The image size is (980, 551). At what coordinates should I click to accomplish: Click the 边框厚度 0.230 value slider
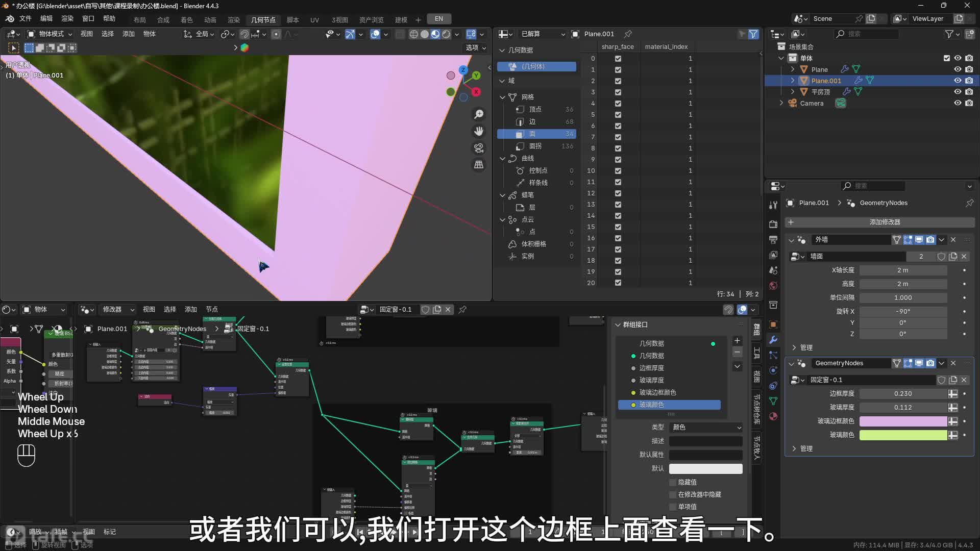[x=903, y=394]
